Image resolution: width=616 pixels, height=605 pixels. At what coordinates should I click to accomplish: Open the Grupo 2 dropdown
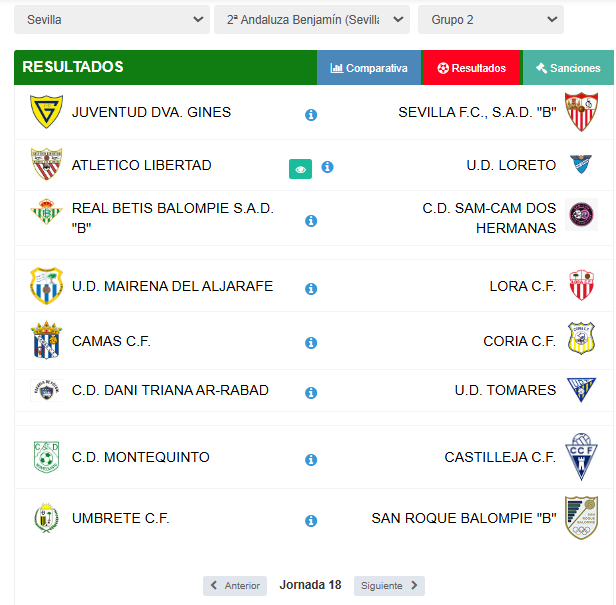(x=490, y=19)
